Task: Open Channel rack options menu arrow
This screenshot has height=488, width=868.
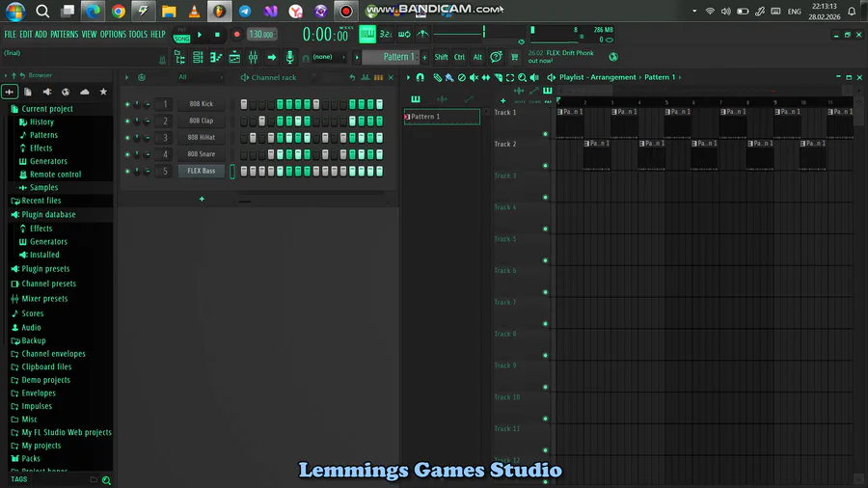Action: 126,77
